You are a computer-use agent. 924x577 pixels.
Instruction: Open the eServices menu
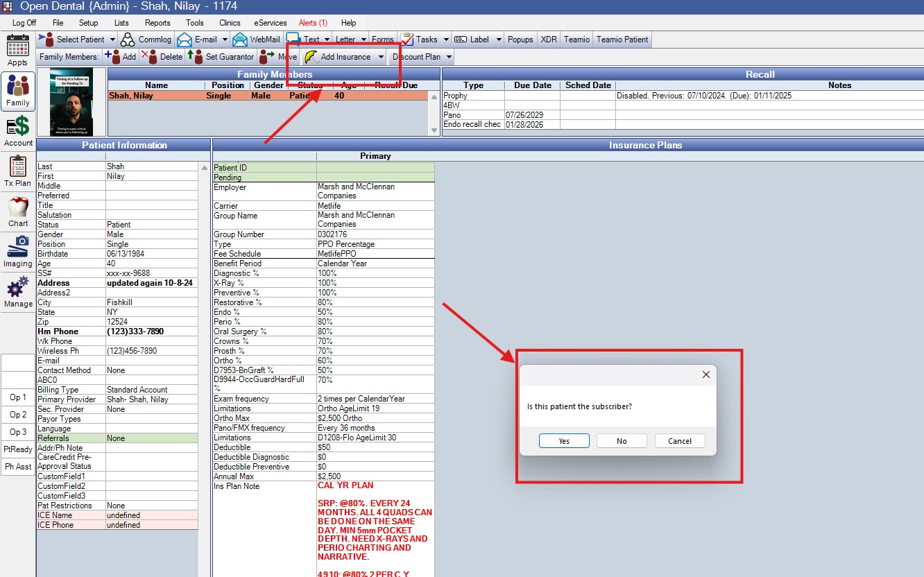point(271,23)
